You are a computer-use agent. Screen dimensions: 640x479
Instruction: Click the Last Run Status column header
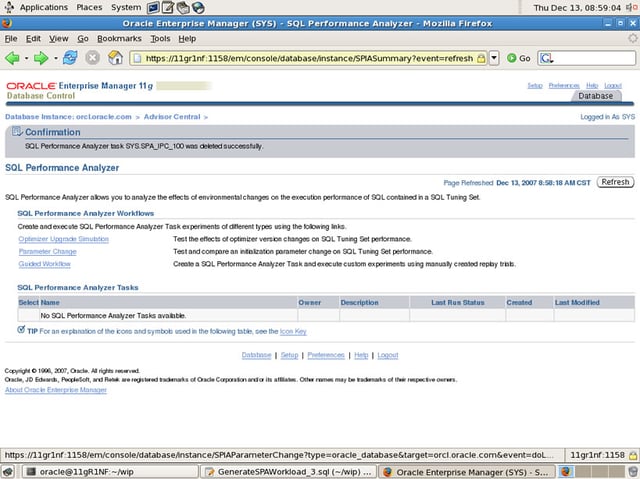pyautogui.click(x=458, y=303)
